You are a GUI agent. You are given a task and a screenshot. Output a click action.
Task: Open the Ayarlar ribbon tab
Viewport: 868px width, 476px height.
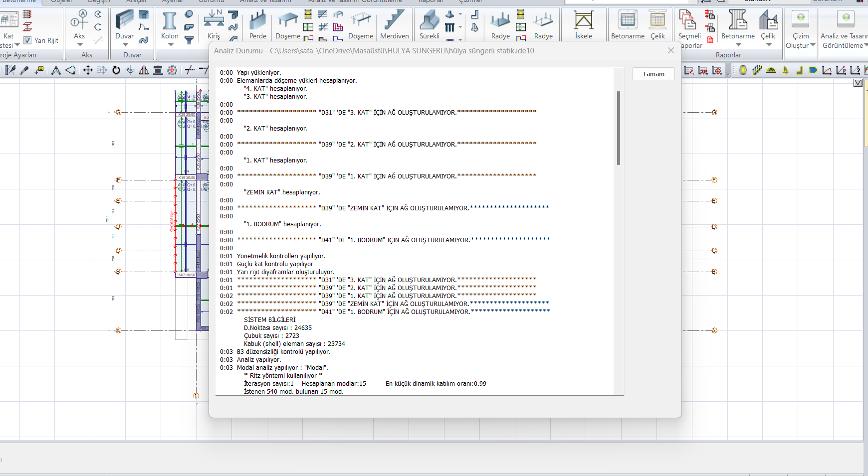point(173,1)
